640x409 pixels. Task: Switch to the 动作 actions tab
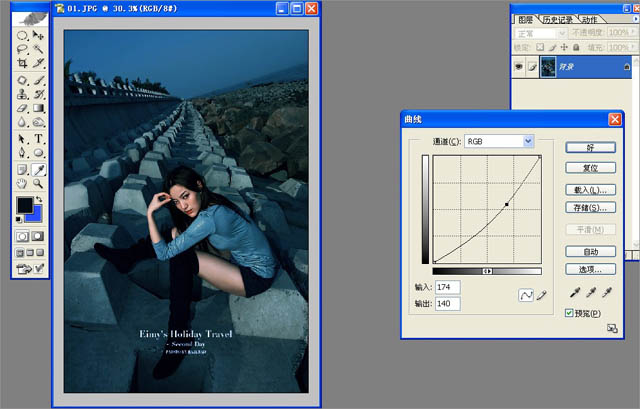tap(590, 19)
